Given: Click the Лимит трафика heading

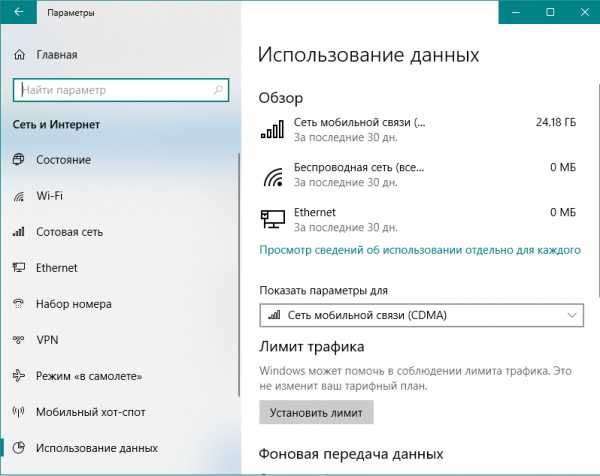Looking at the screenshot, I should pyautogui.click(x=311, y=347).
